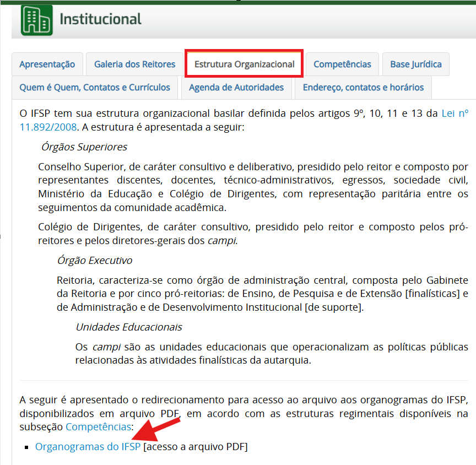476x465 pixels.
Task: Open Endereço, contatos e horários tab
Action: 363,87
